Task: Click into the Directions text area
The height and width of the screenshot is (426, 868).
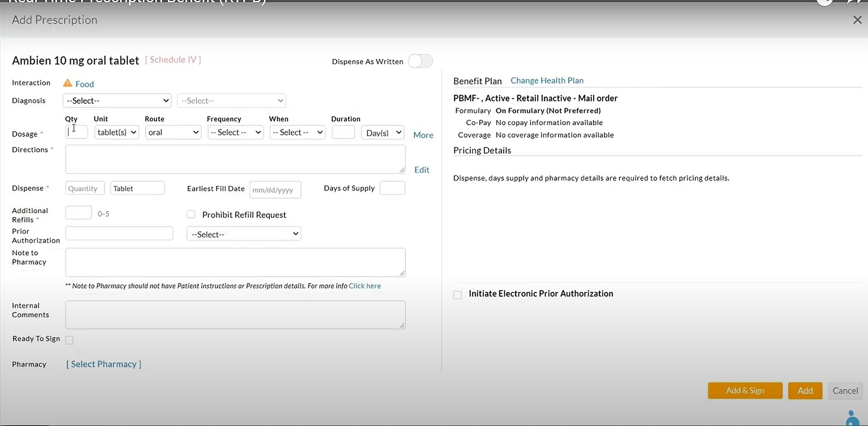Action: point(235,159)
